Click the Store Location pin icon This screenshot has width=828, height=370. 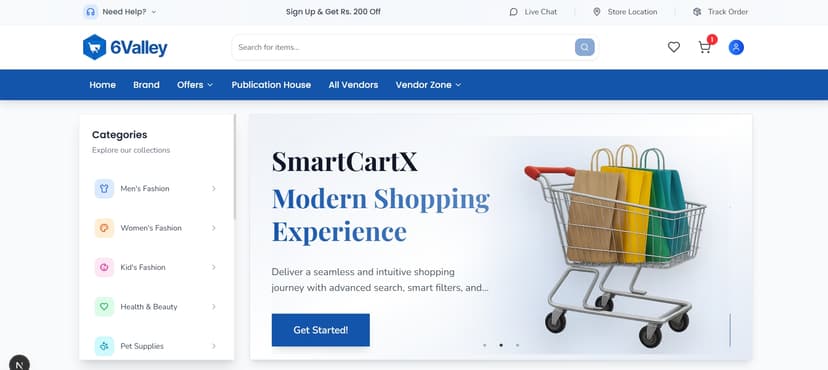[597, 12]
